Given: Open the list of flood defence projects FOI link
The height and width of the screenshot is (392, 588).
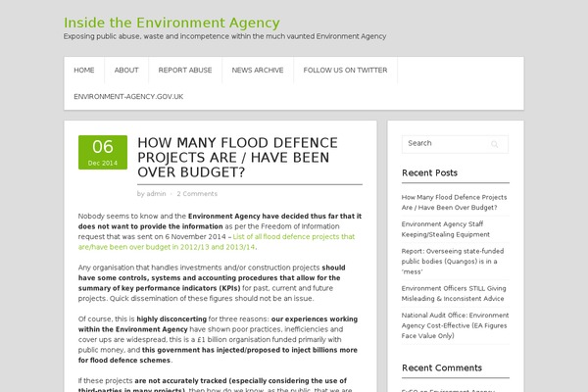Looking at the screenshot, I should [217, 242].
